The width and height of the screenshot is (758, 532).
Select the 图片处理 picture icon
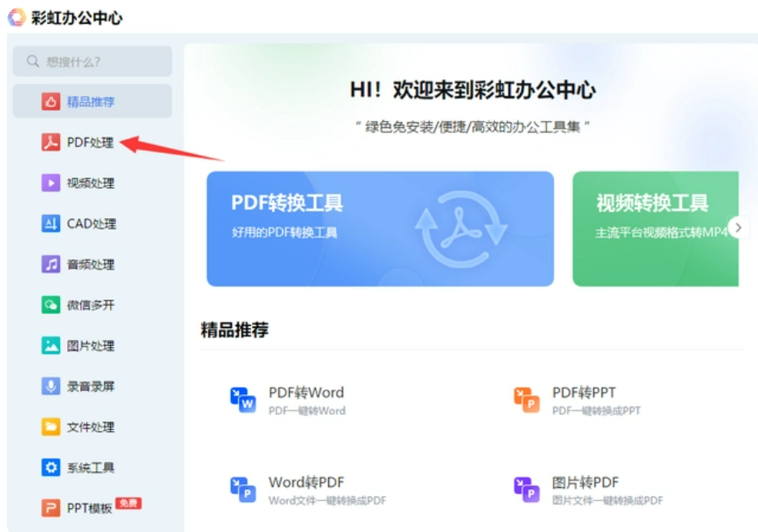(x=50, y=345)
